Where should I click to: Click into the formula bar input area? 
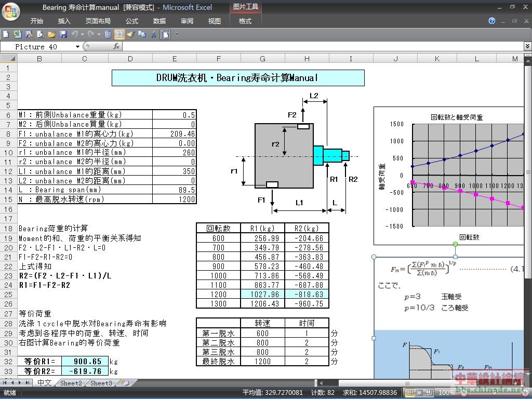point(322,46)
